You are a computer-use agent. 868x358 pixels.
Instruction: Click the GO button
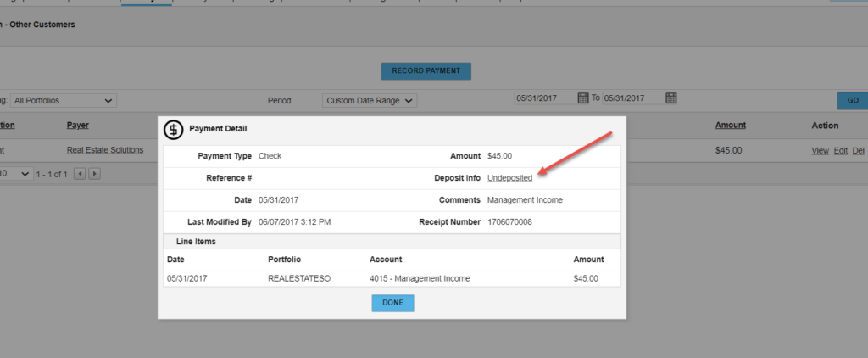pos(853,100)
